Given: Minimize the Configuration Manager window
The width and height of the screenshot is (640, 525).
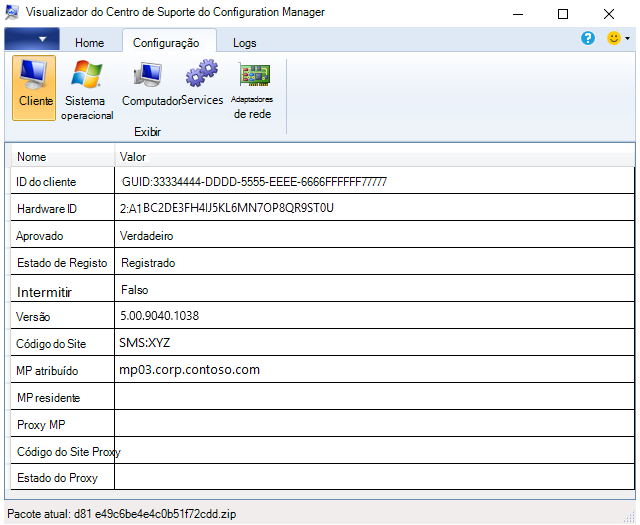Looking at the screenshot, I should pos(518,14).
